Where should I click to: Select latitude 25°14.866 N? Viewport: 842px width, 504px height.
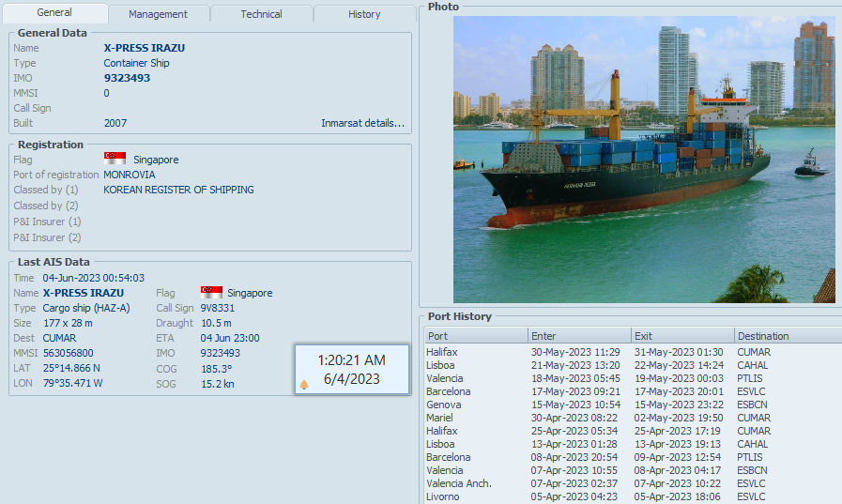71,368
